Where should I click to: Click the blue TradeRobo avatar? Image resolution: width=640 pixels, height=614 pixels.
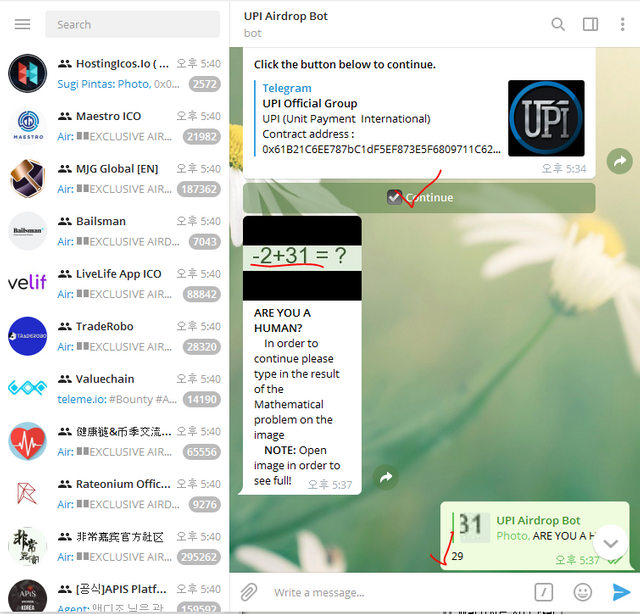pyautogui.click(x=27, y=336)
